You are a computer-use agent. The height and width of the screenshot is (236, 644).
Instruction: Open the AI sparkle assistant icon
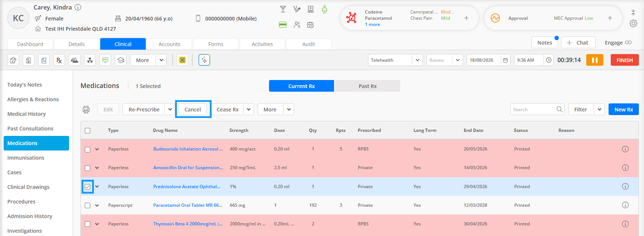[204, 60]
